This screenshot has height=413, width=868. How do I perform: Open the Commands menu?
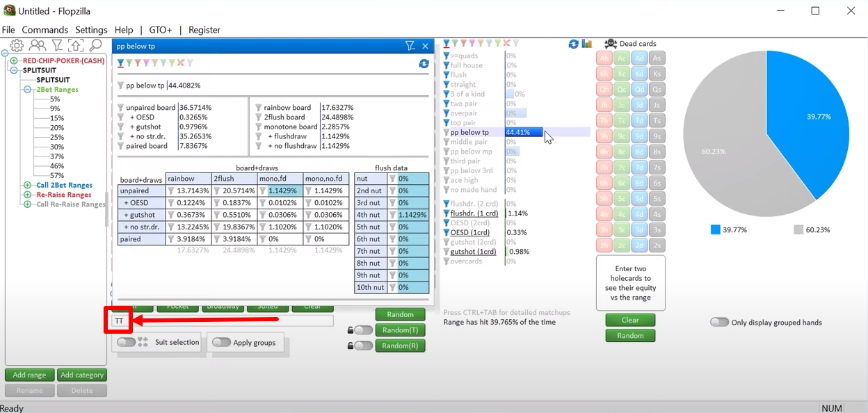coord(45,30)
